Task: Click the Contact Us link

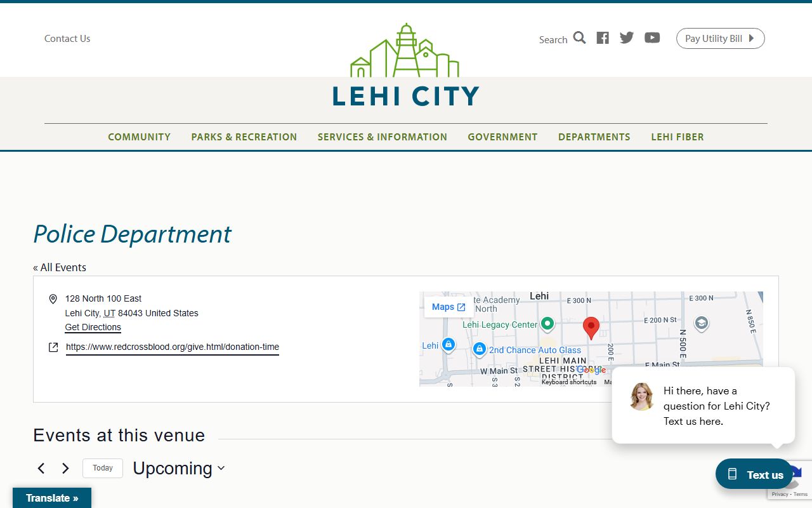Action: pos(67,39)
